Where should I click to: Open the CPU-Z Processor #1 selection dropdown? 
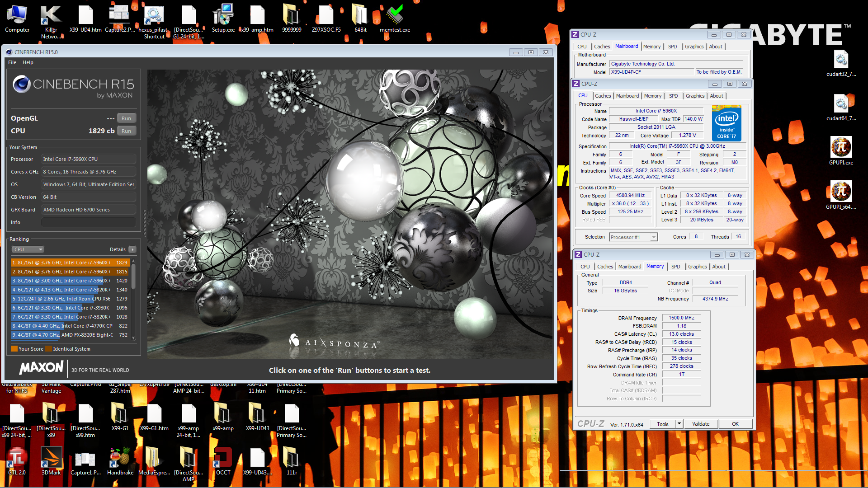point(633,237)
